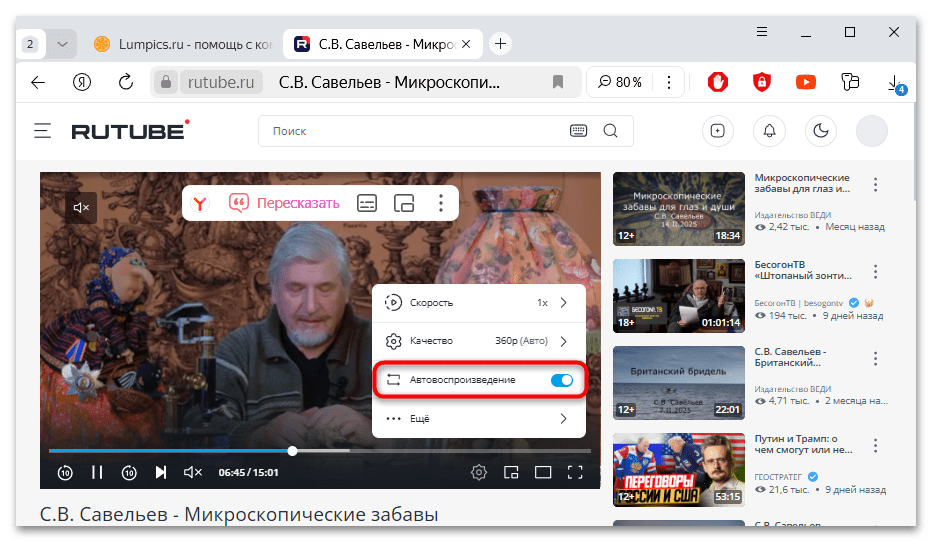The image size is (932, 542).
Task: Switch to theater mode in player
Action: 543,472
